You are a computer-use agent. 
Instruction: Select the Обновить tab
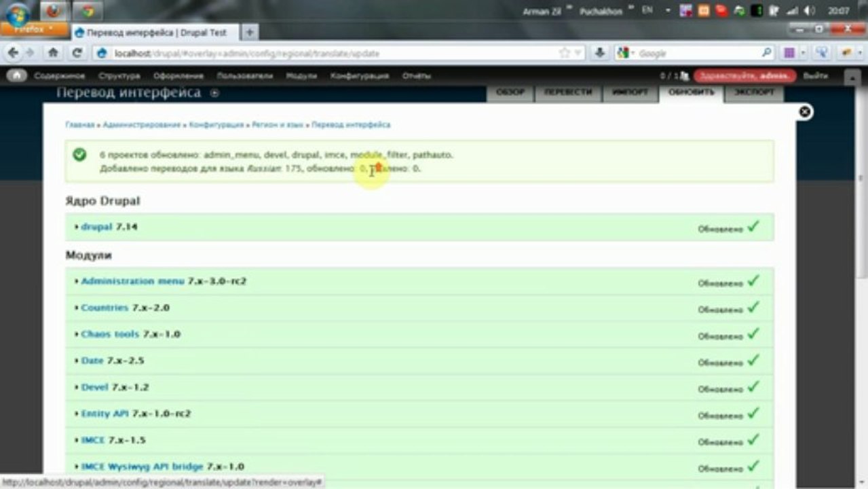pos(691,93)
